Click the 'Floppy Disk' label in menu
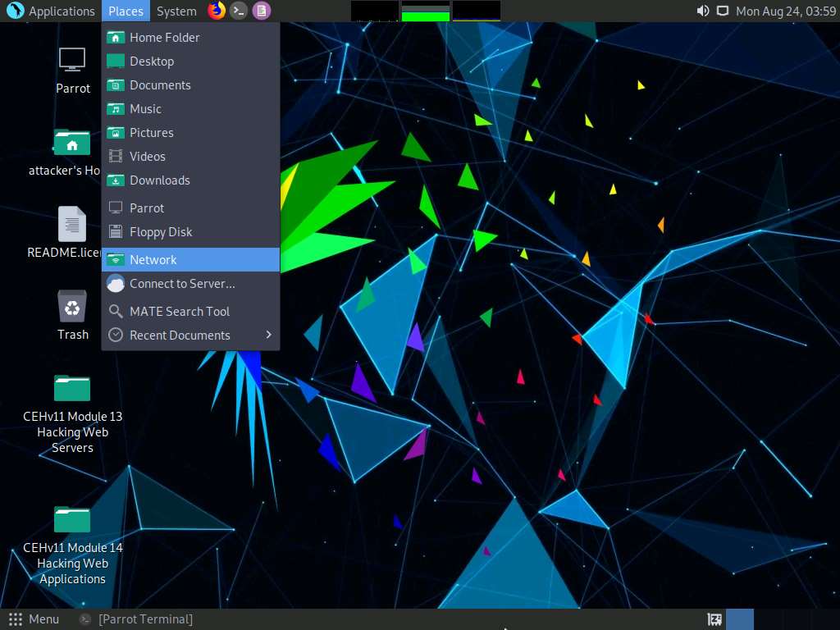 [x=161, y=232]
